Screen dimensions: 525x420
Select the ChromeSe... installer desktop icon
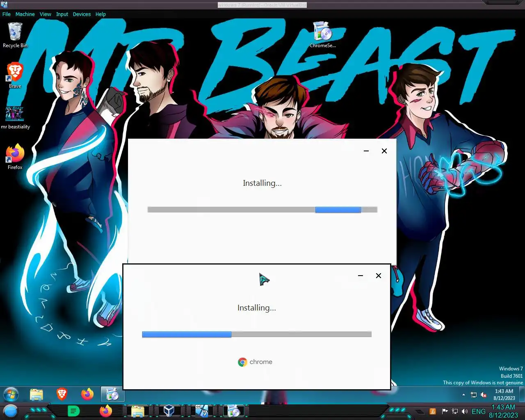[323, 35]
